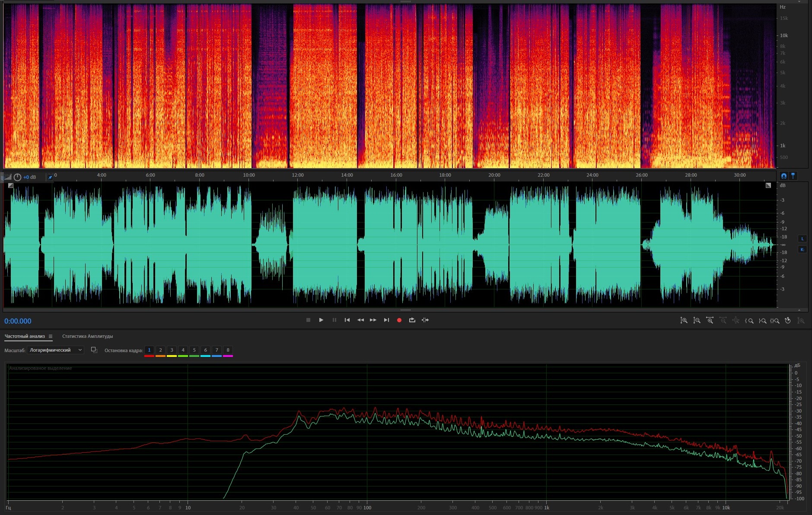Click hold frame button 8
Viewport: 812px width, 515px height.
click(228, 350)
